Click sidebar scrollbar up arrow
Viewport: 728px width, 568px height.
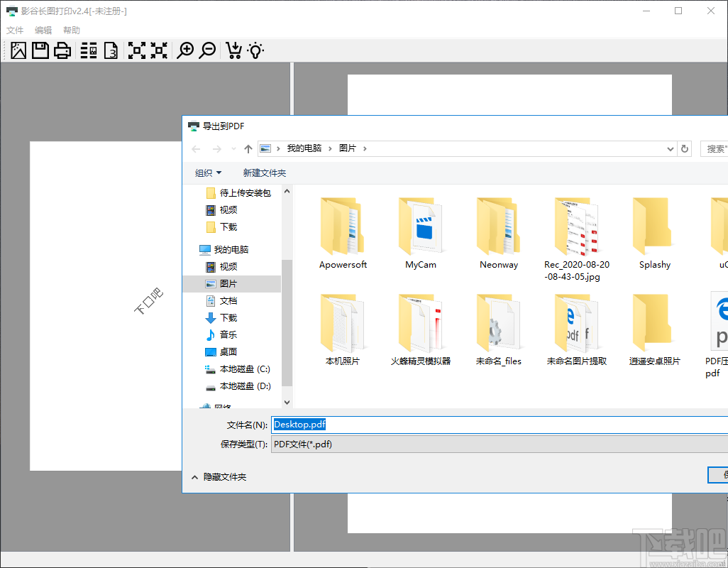287,191
